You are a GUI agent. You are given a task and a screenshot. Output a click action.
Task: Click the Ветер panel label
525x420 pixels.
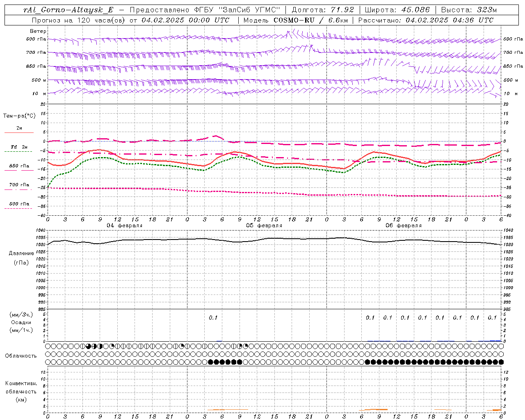pyautogui.click(x=38, y=31)
